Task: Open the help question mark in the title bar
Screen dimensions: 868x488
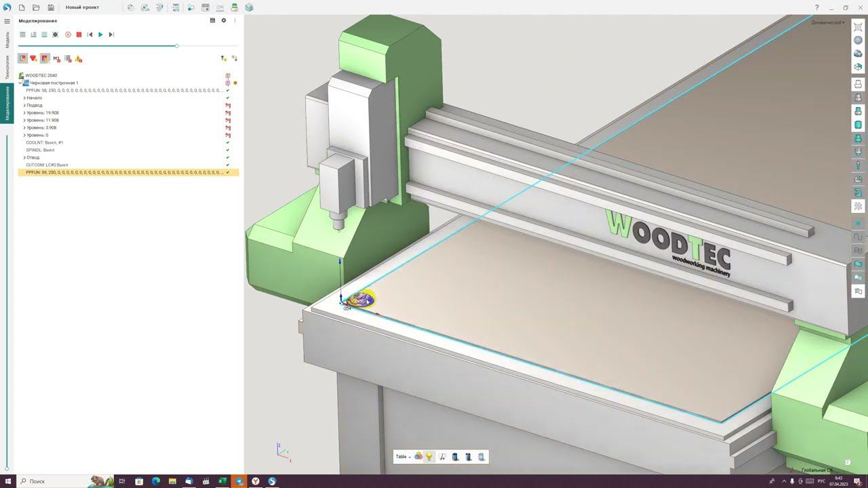Action: pos(816,7)
